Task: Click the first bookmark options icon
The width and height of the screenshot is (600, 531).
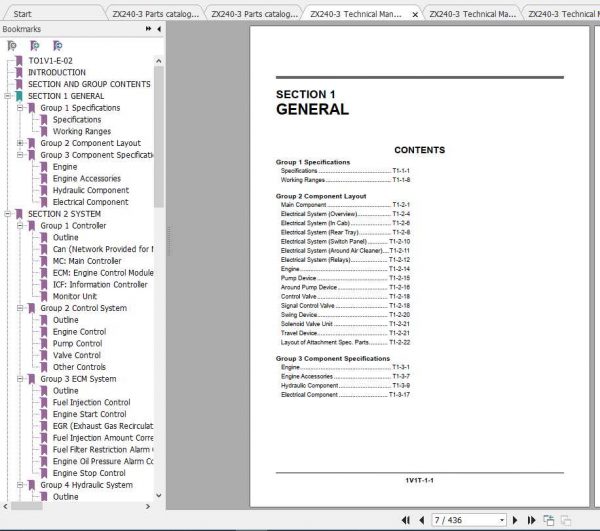Action: coord(12,46)
